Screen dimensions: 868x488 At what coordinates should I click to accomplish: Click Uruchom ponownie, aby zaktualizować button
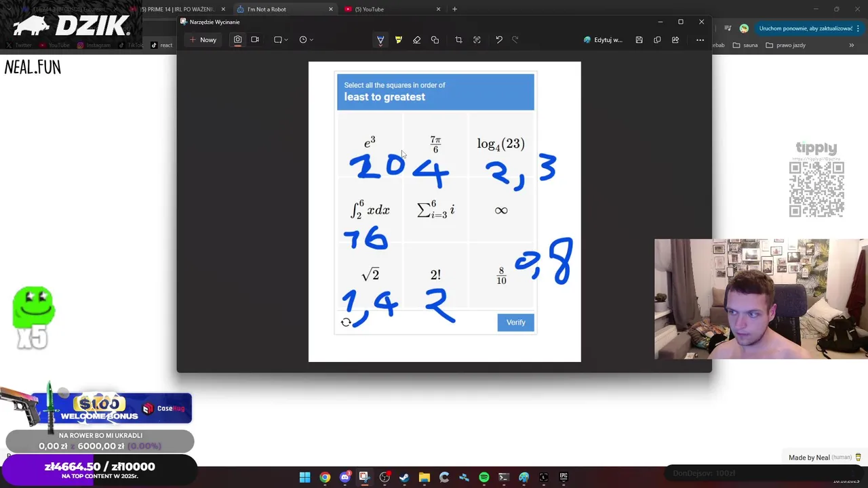click(809, 28)
